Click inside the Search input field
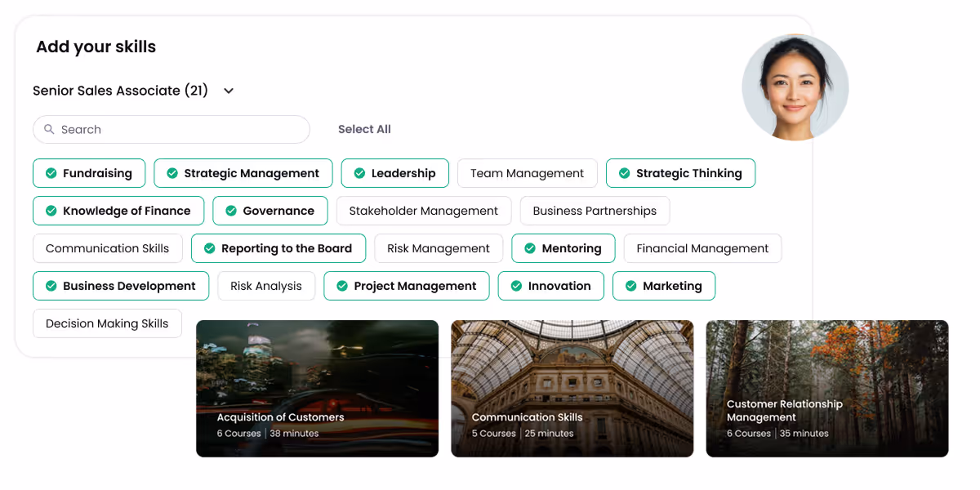The width and height of the screenshot is (980, 490). point(171,129)
